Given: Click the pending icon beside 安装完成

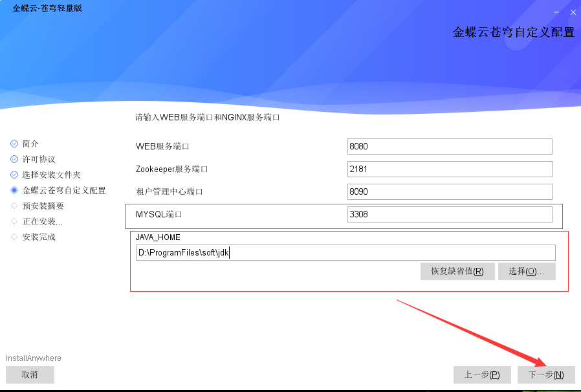Looking at the screenshot, I should 14,237.
